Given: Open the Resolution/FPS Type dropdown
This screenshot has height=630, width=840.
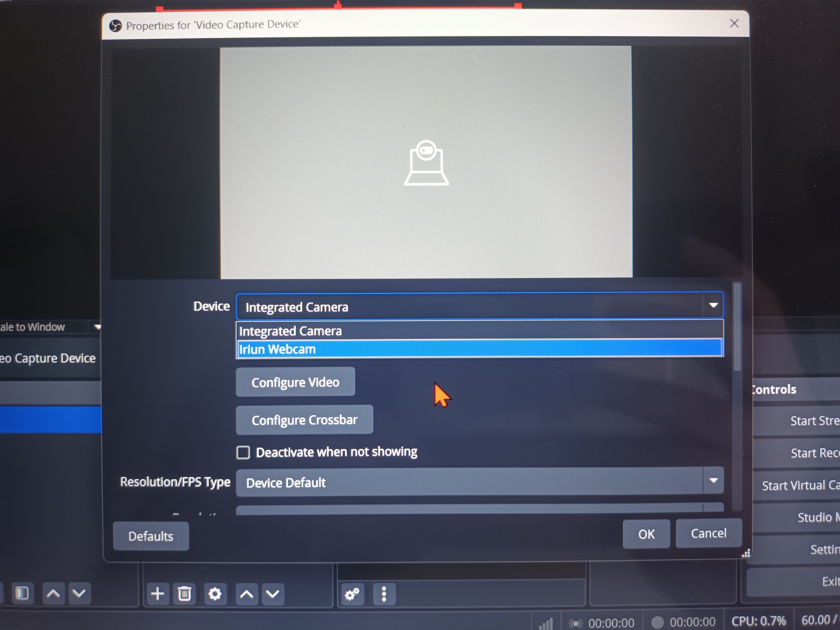Looking at the screenshot, I should 479,482.
